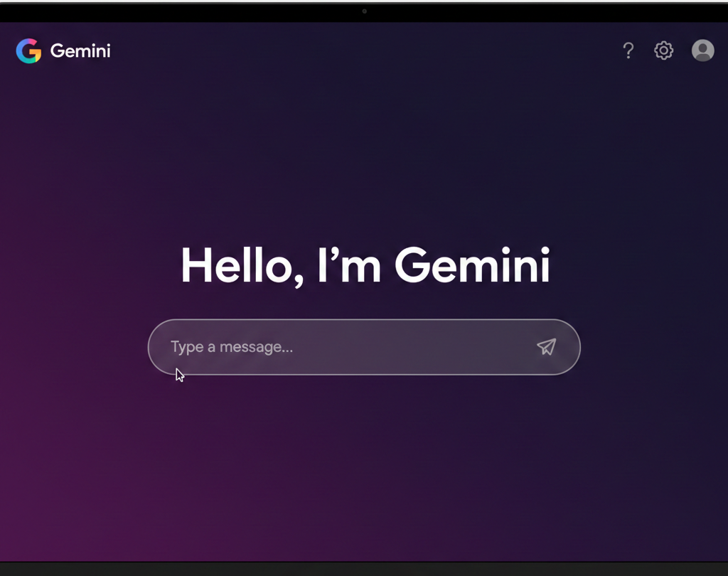This screenshot has width=728, height=576.
Task: Click the word Gemini in the greeting
Action: coord(472,266)
